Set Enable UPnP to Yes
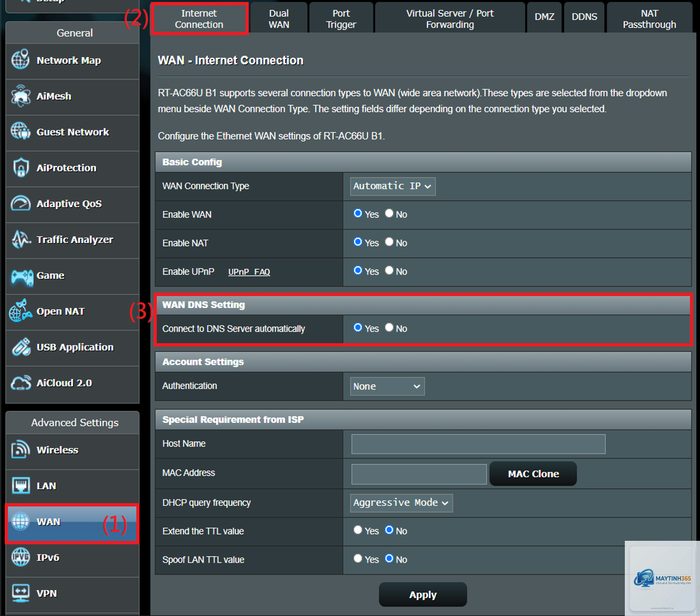This screenshot has width=700, height=616. point(358,271)
